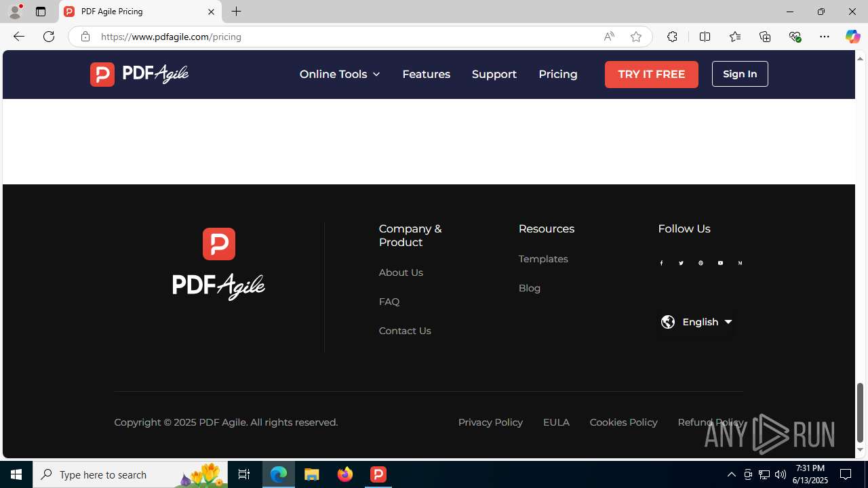
Task: Go to Features page
Action: (426, 74)
